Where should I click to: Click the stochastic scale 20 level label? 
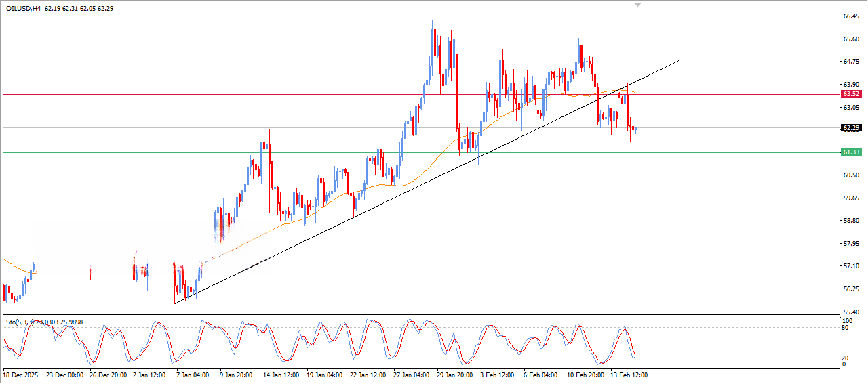(x=845, y=358)
